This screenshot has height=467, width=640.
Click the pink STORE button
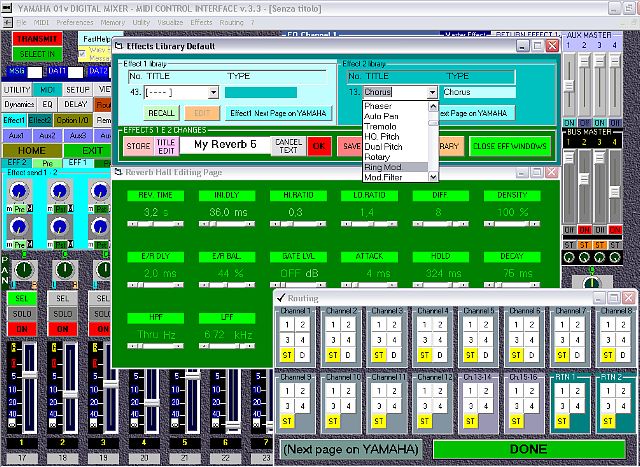click(138, 146)
